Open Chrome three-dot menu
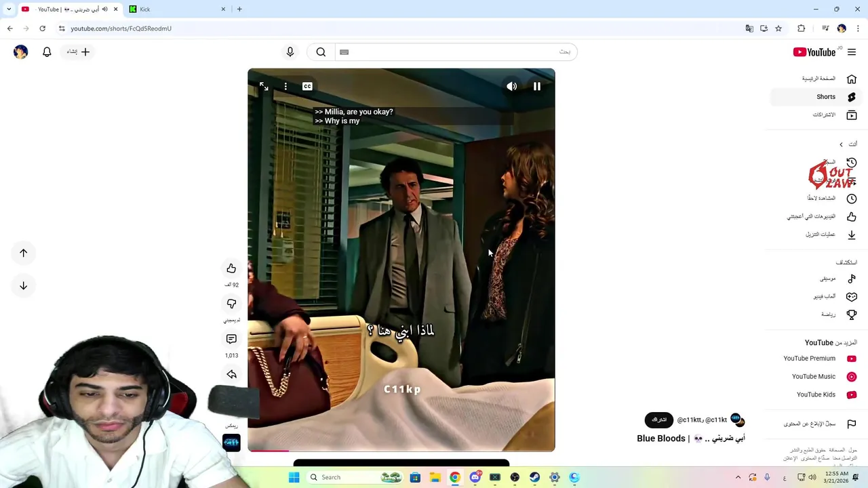 tap(858, 28)
